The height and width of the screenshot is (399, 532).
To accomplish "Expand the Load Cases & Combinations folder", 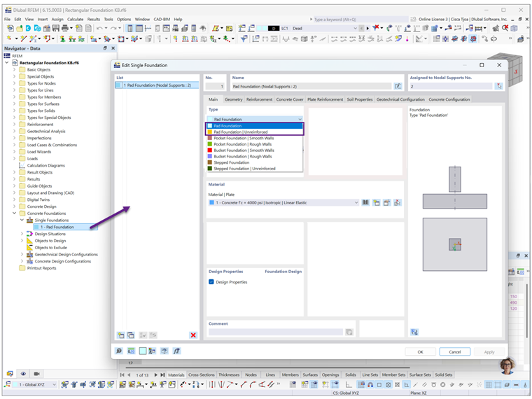I will (x=14, y=145).
